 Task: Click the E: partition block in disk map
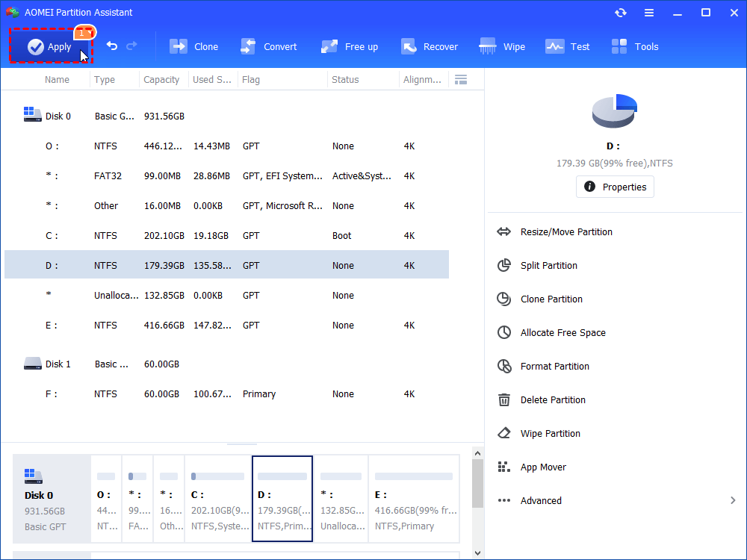(x=414, y=498)
